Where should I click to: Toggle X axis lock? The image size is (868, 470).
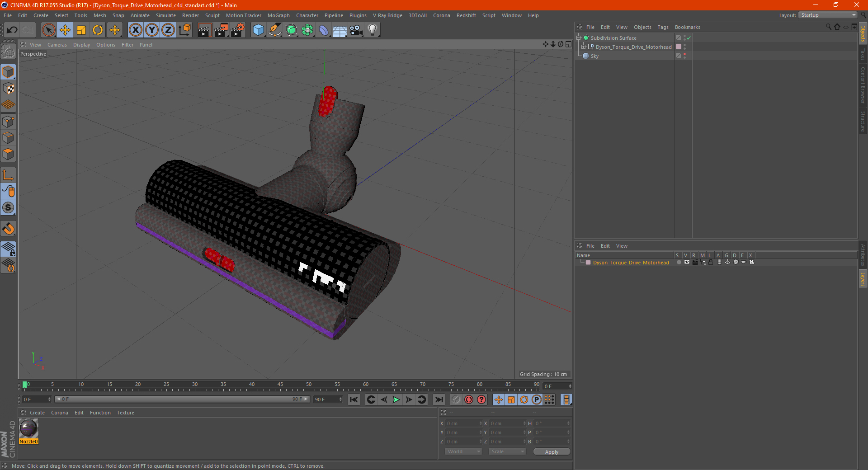[135, 30]
